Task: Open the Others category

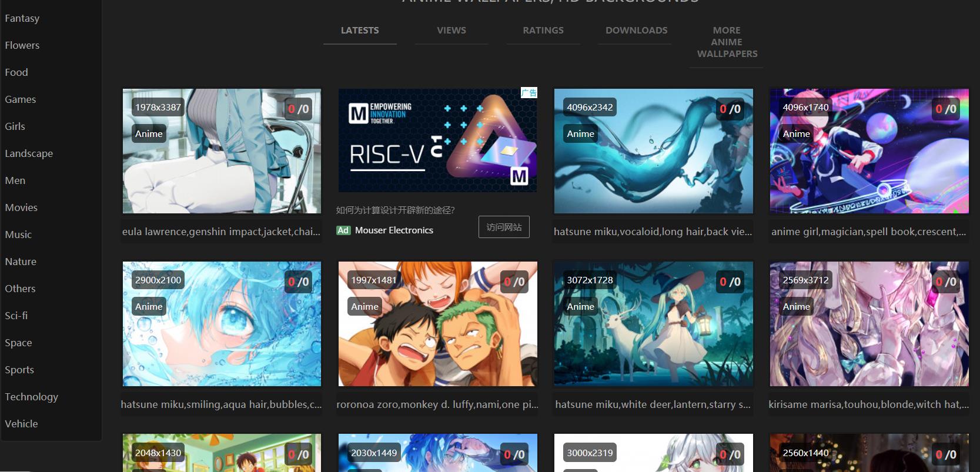Action: 20,289
